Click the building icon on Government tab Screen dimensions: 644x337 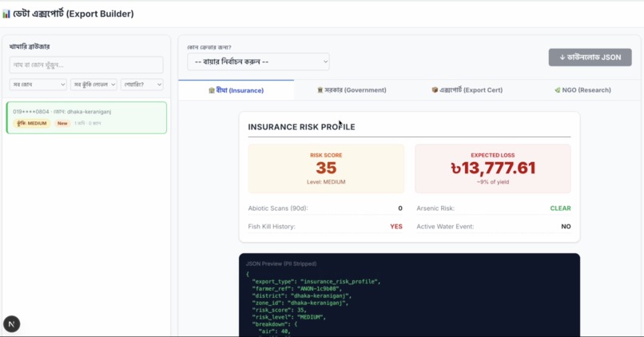(x=320, y=90)
